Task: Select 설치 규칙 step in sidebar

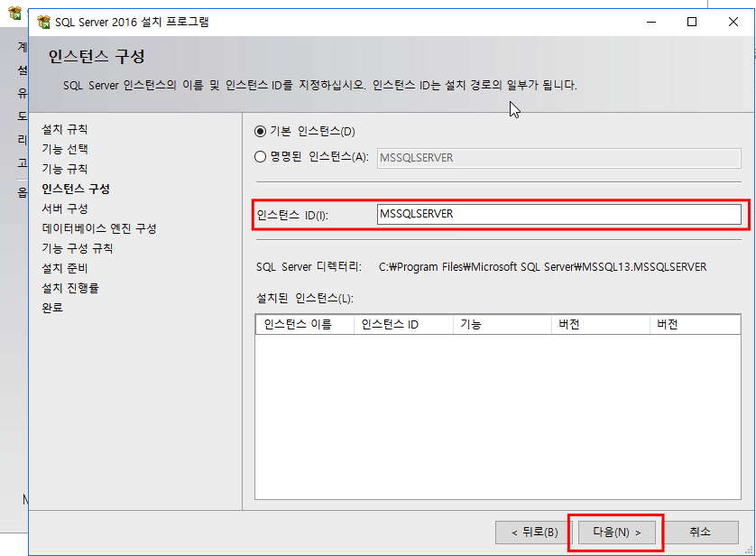Action: pos(65,129)
